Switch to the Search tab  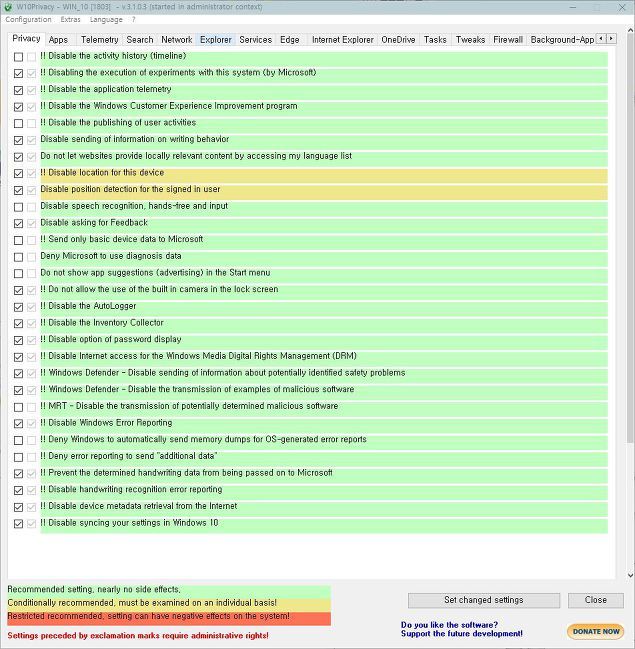point(140,40)
